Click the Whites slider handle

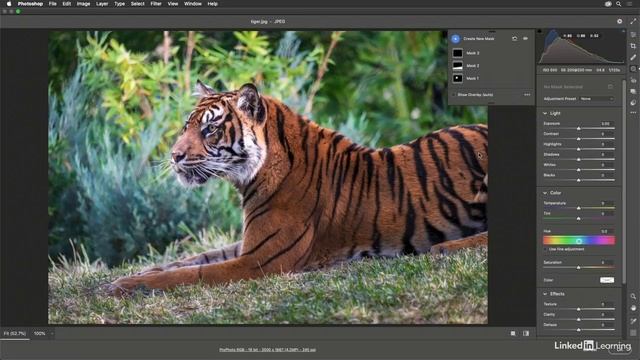pyautogui.click(x=579, y=169)
